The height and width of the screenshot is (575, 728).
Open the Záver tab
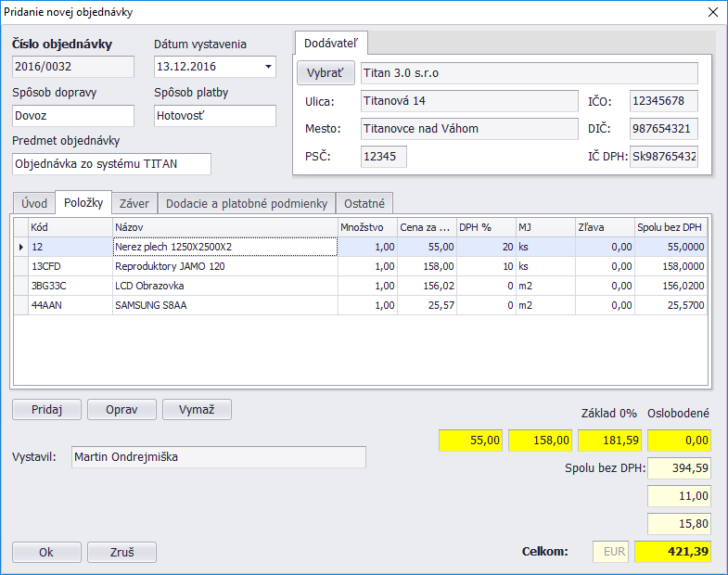click(x=134, y=203)
